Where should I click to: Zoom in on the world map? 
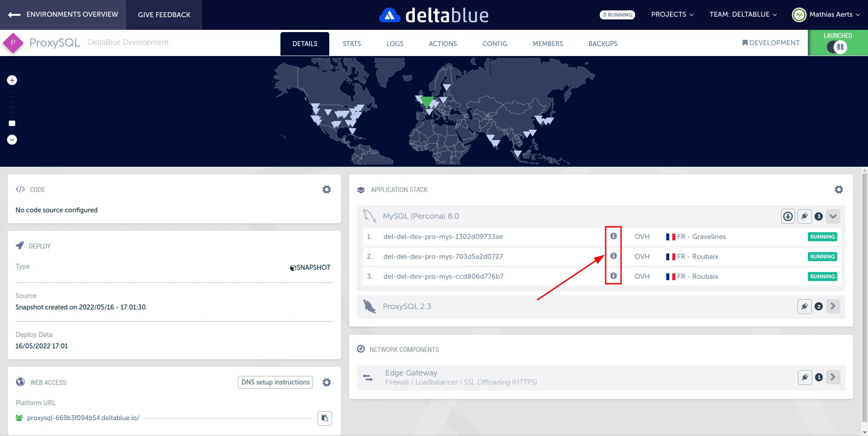(x=12, y=80)
